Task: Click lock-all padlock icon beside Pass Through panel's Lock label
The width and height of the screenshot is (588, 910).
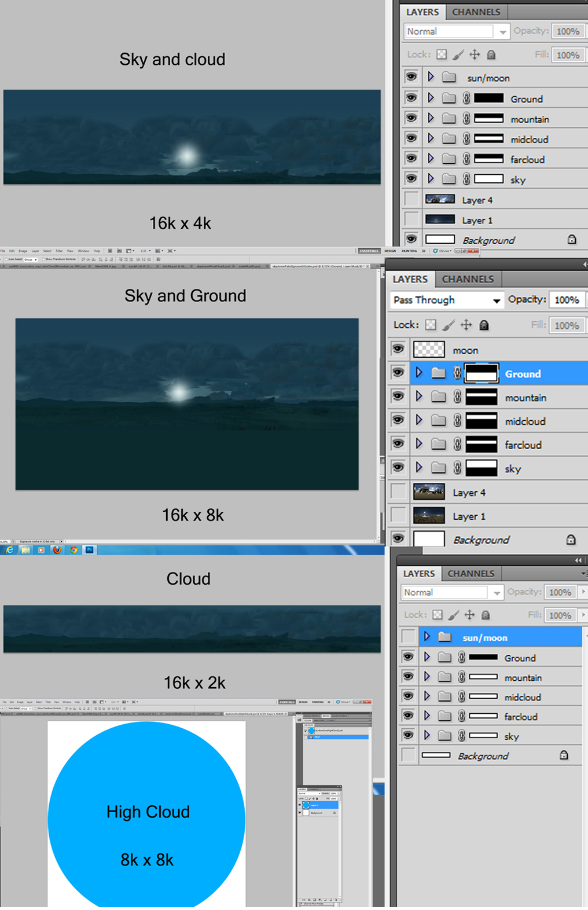Action: pos(484,325)
